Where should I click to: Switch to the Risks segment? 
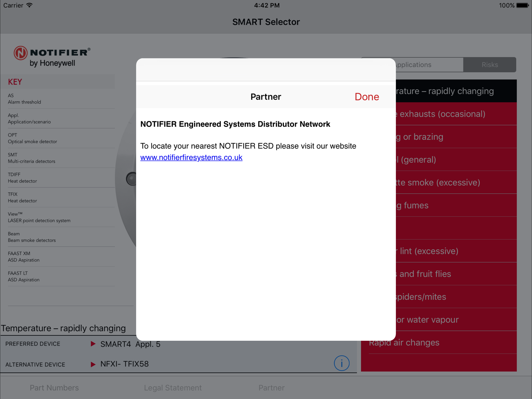[x=489, y=65]
